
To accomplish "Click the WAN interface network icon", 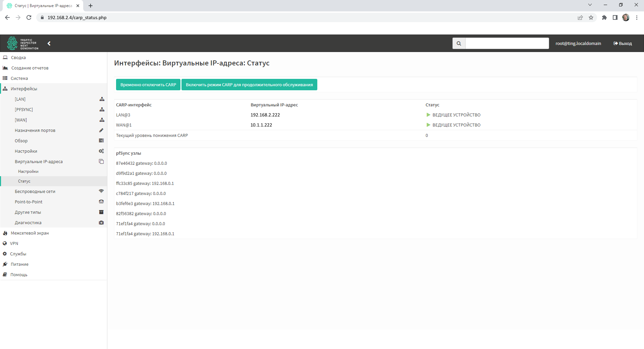I will pos(102,120).
